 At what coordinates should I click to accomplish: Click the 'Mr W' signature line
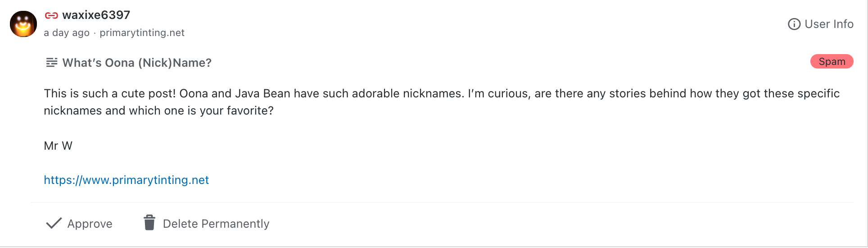(x=58, y=146)
